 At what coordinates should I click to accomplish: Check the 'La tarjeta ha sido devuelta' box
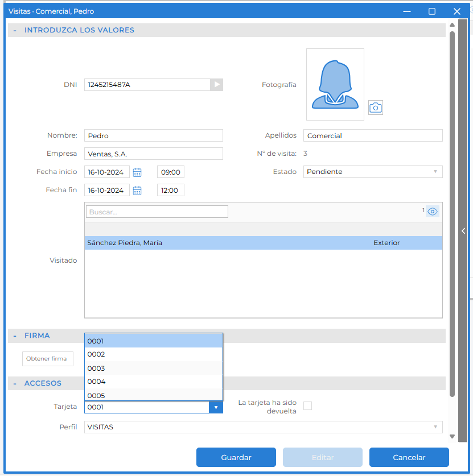click(308, 406)
